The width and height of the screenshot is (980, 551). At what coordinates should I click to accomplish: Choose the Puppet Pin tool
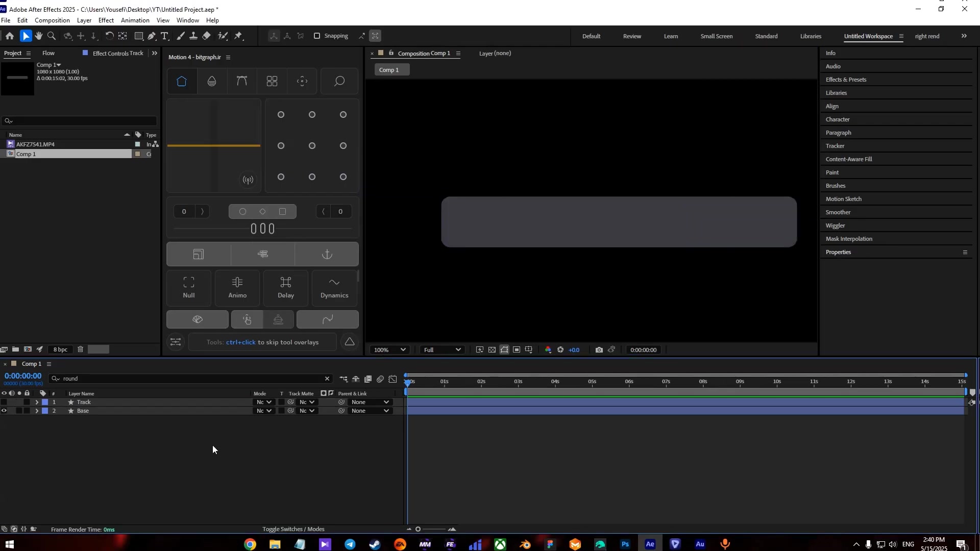(x=238, y=36)
